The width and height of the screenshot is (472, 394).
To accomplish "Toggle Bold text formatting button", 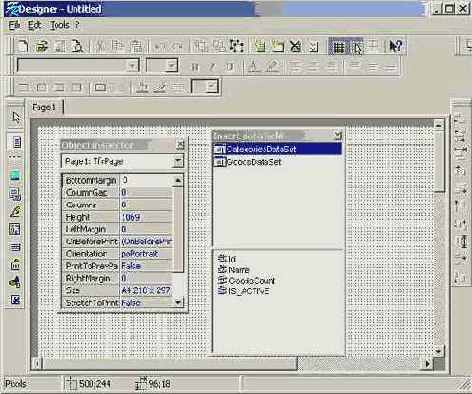I will [x=195, y=66].
